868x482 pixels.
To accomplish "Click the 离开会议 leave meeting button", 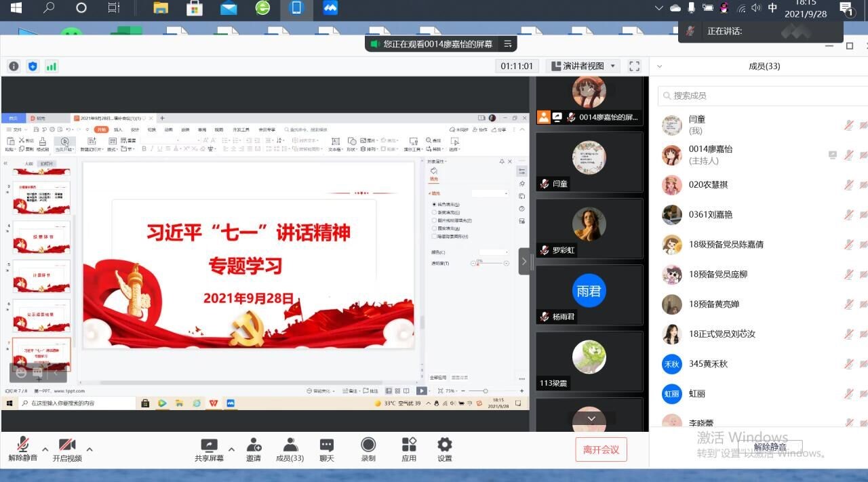I will [x=601, y=449].
